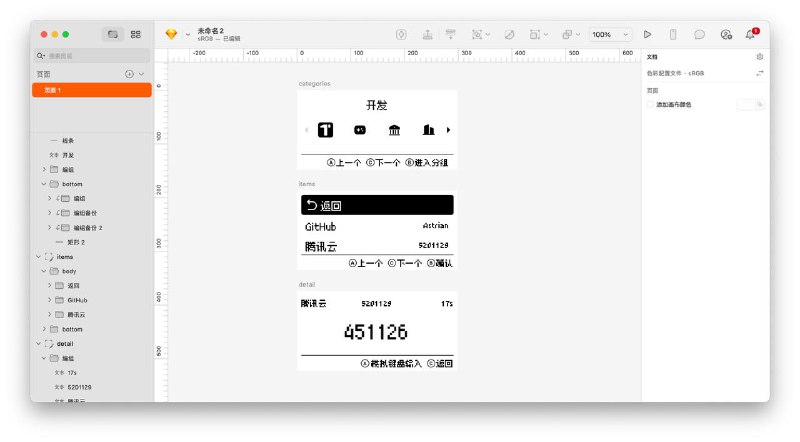Open document settings gear in inspector
Screen dimensions: 800x442
[760, 57]
